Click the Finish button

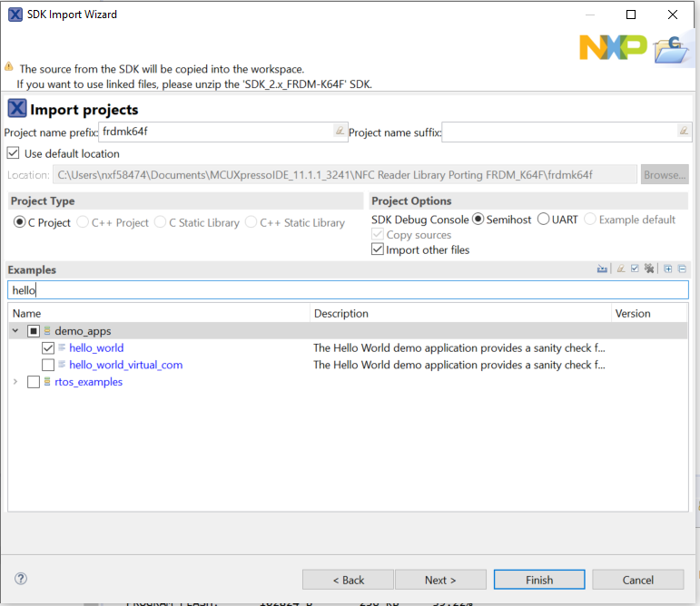click(x=539, y=580)
